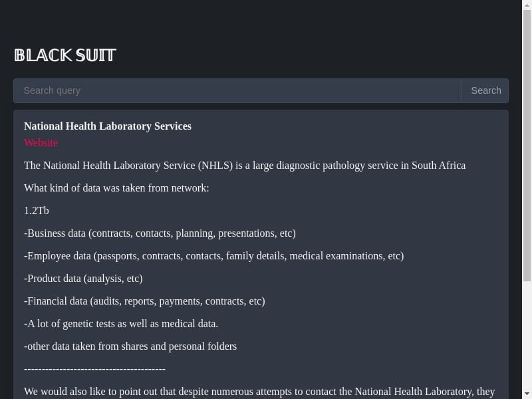Click the genetic tests and medical data line
The height and width of the screenshot is (399, 532).
click(121, 324)
